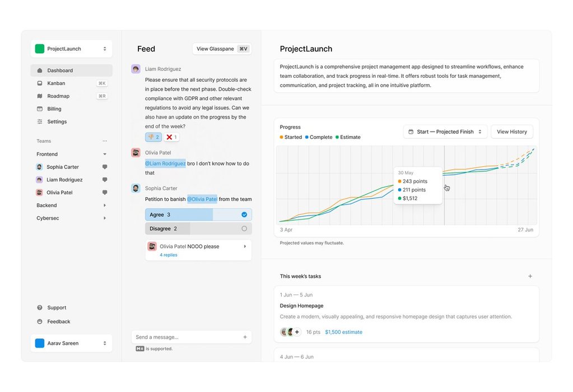Select the Agree poll option

(198, 214)
